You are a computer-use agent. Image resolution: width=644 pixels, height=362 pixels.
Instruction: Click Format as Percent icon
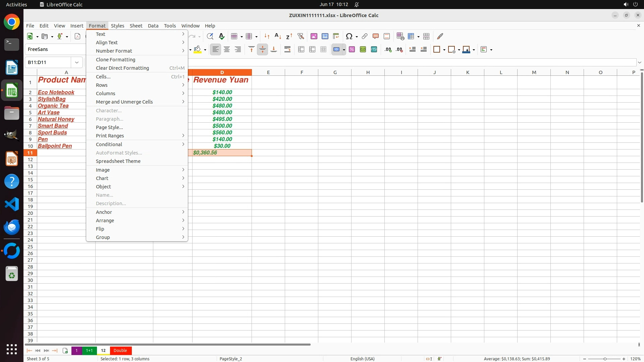(x=352, y=50)
